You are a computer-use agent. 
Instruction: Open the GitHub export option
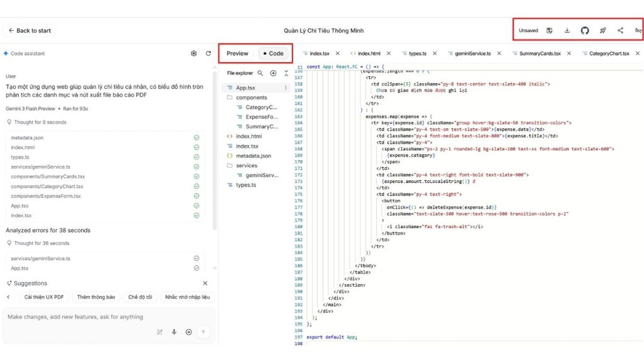(585, 30)
